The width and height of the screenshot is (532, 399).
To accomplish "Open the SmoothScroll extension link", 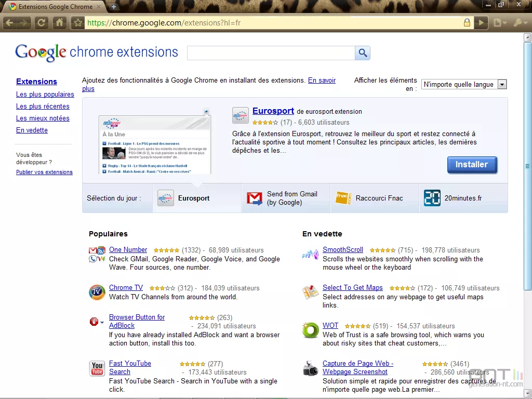I will click(x=343, y=250).
